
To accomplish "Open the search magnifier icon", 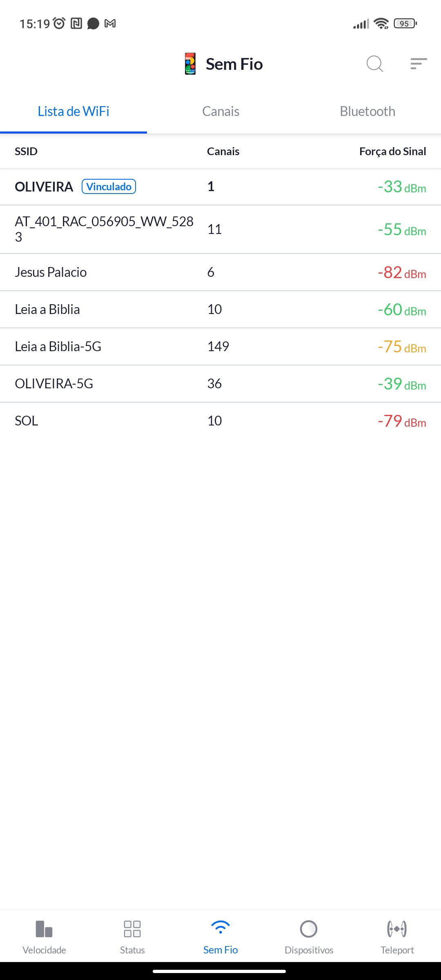I will (x=374, y=64).
